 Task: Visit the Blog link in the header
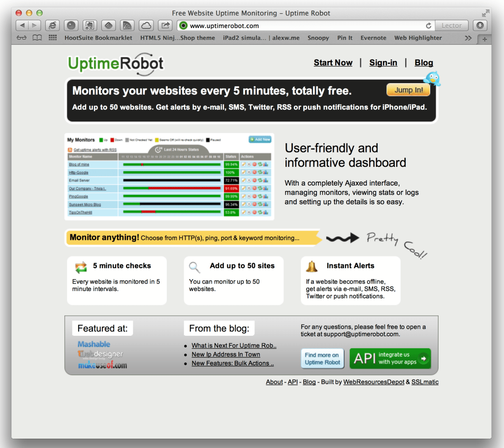pos(424,63)
